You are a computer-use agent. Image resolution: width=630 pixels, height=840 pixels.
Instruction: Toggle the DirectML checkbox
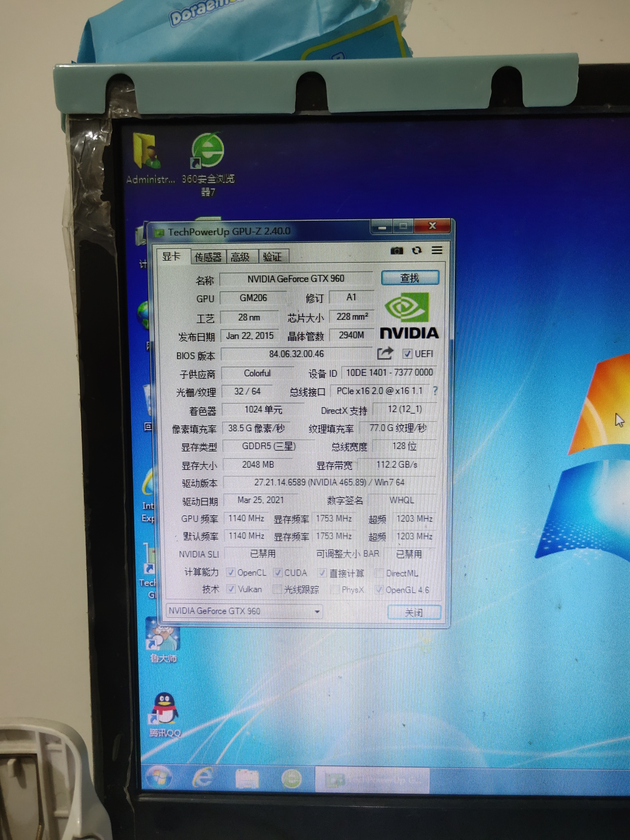(379, 573)
